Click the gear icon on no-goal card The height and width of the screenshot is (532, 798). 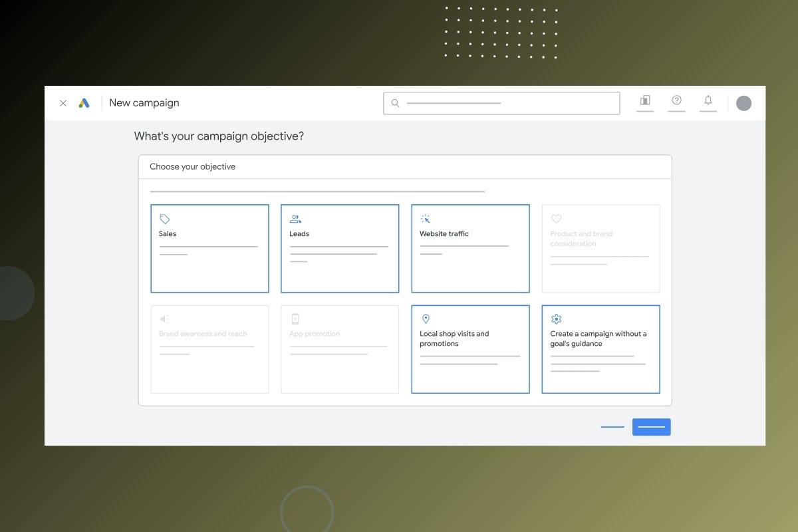click(x=557, y=319)
